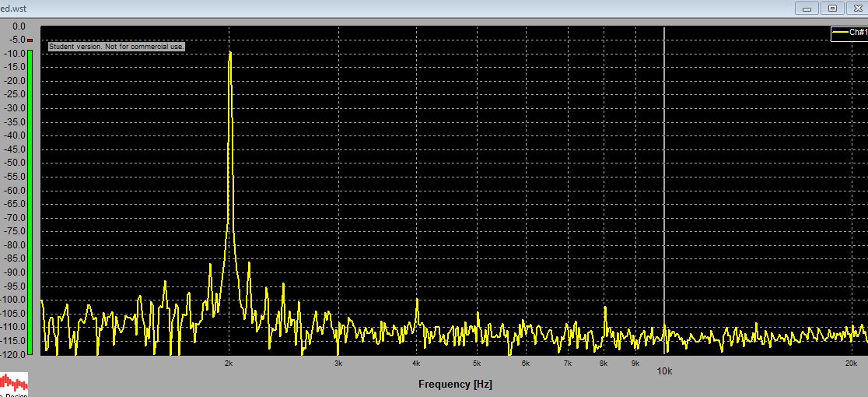The height and width of the screenshot is (397, 868).
Task: Click the 3k frequency axis label
Action: (x=338, y=364)
